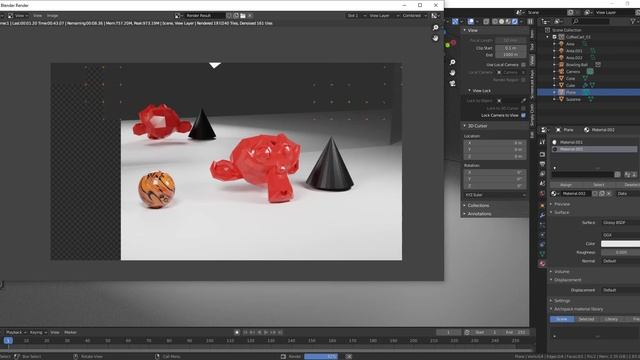Click the Select material button
The height and width of the screenshot is (360, 640).
[598, 185]
